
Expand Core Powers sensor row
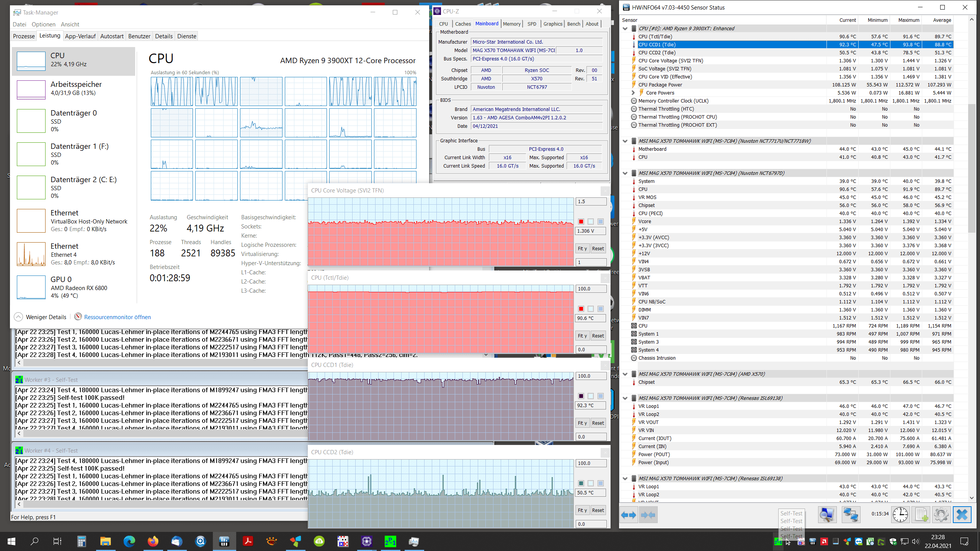[x=633, y=93]
